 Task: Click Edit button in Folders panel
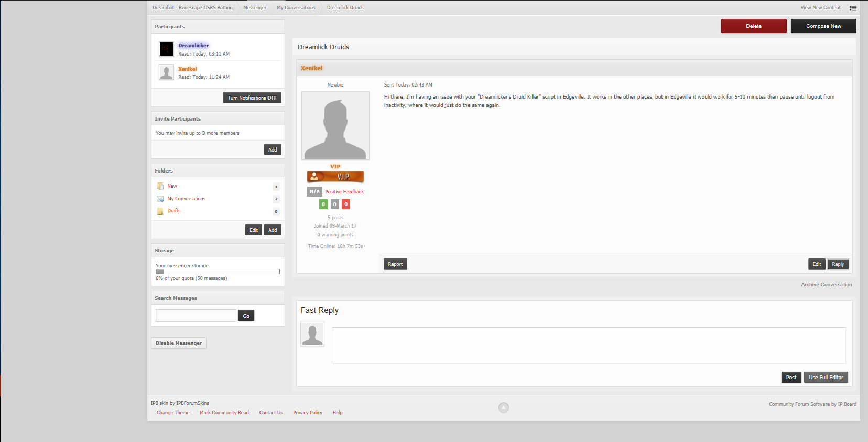(x=254, y=230)
